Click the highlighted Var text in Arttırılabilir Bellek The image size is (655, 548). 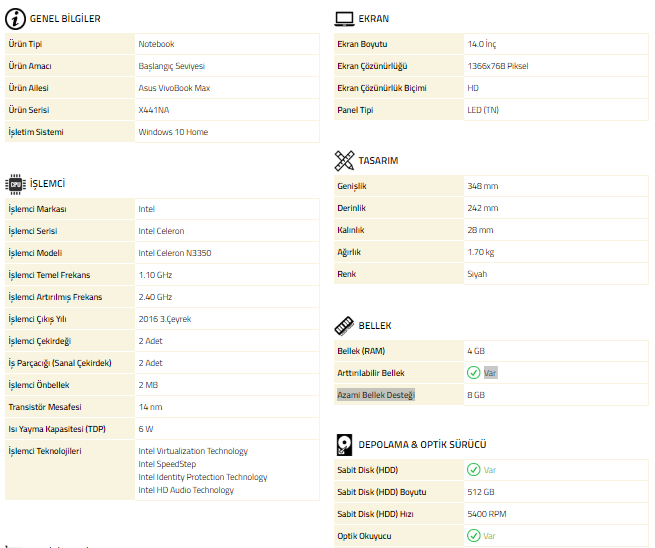coord(490,373)
